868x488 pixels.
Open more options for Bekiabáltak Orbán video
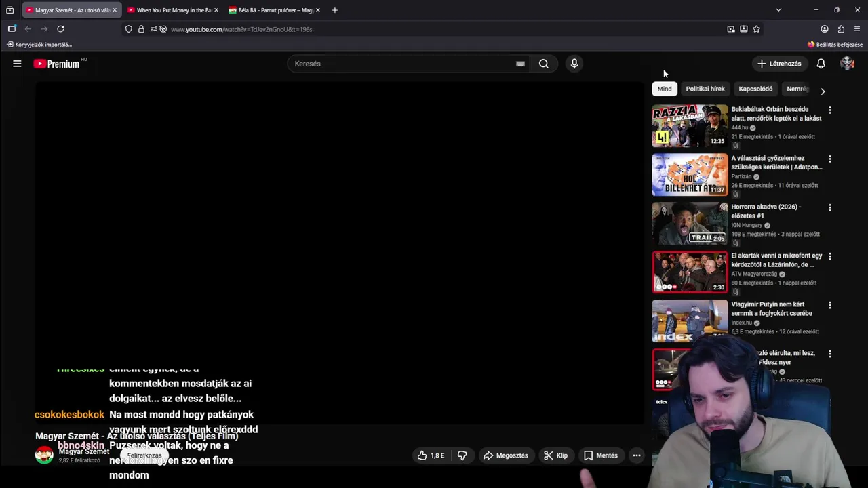pyautogui.click(x=829, y=110)
